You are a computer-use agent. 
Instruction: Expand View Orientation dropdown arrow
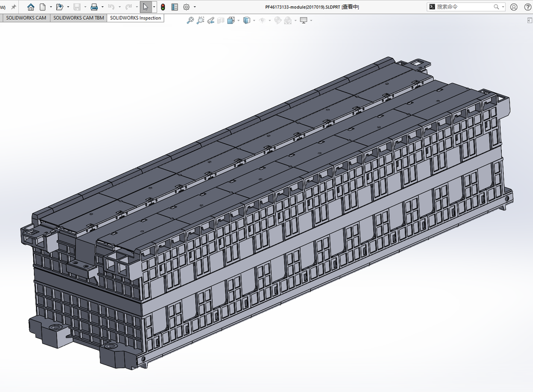[x=238, y=20]
